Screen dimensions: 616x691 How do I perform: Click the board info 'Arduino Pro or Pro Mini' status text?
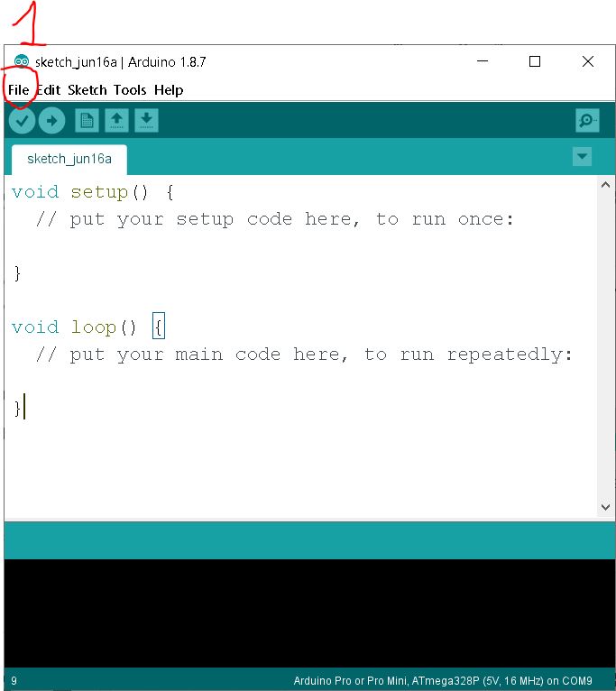pos(443,681)
